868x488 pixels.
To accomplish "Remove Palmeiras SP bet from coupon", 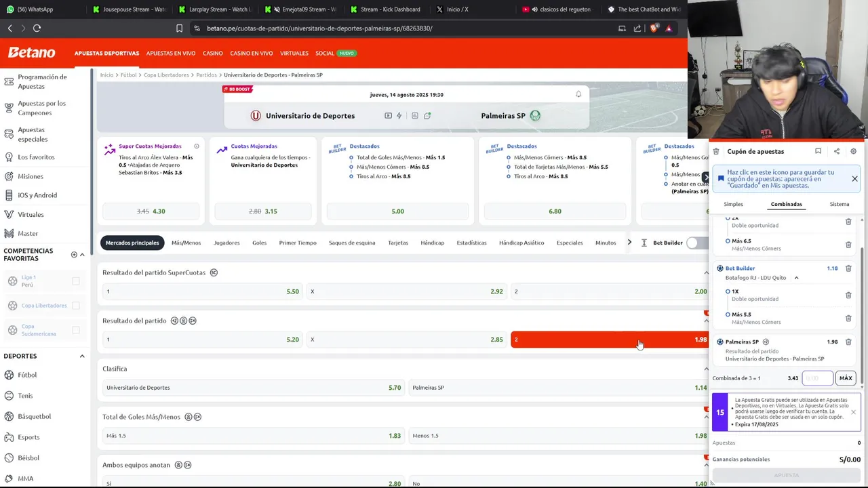I will point(848,342).
